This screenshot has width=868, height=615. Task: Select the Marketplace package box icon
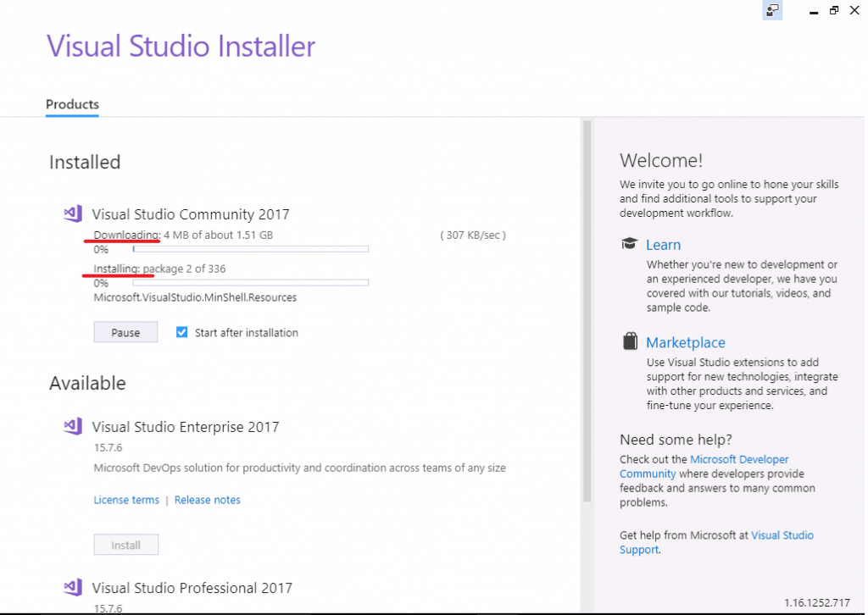coord(630,340)
